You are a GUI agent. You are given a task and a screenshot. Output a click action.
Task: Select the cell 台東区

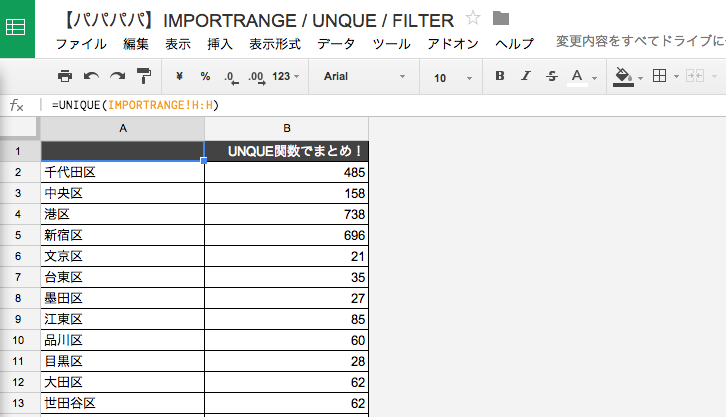click(x=123, y=277)
